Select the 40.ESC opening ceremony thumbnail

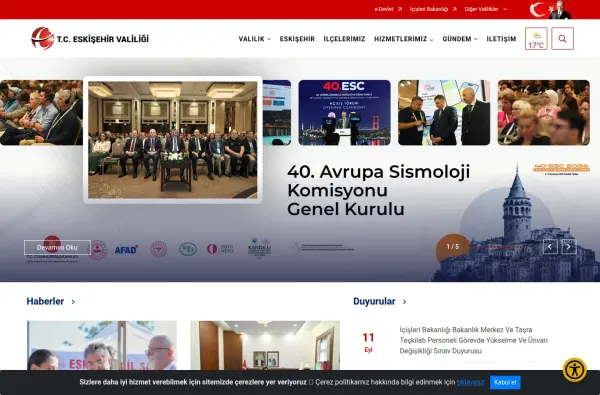[x=344, y=113]
